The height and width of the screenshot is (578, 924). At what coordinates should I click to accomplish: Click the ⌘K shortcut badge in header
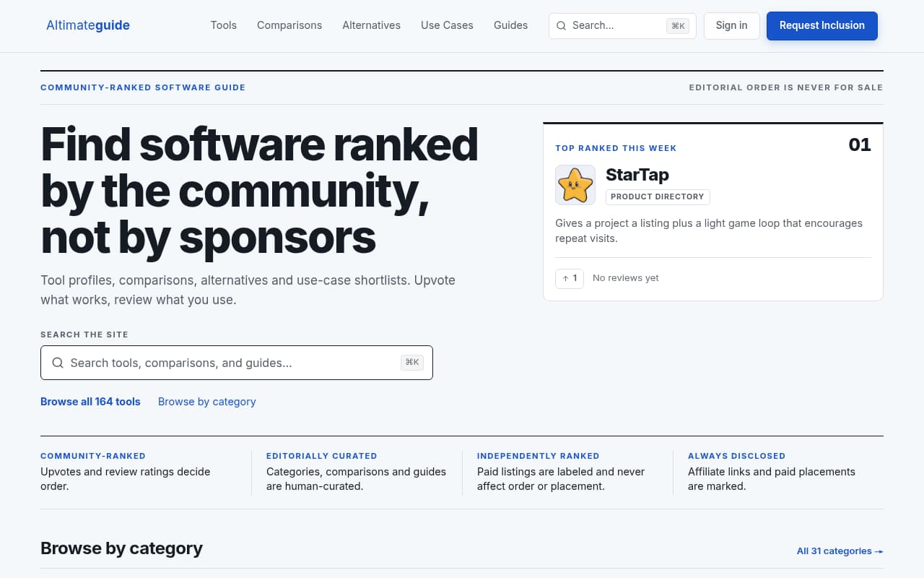click(x=678, y=26)
